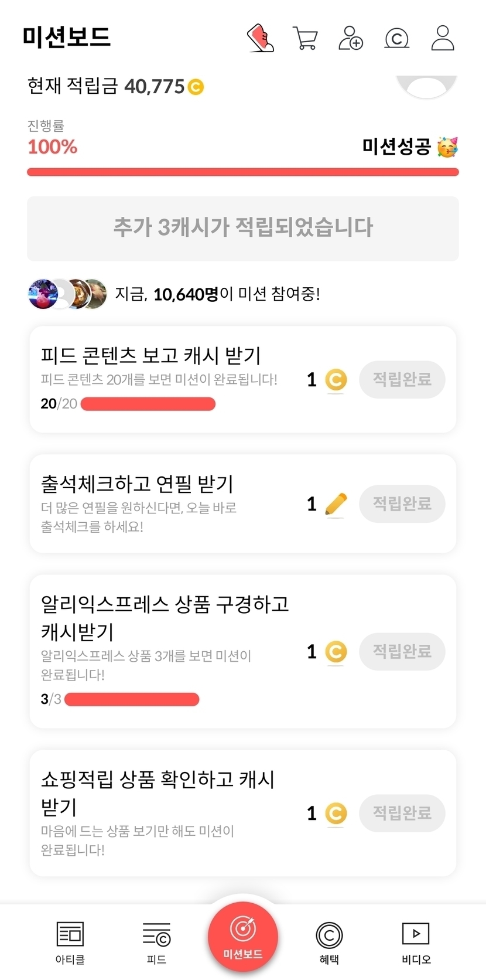Open the shopping cart

point(305,39)
